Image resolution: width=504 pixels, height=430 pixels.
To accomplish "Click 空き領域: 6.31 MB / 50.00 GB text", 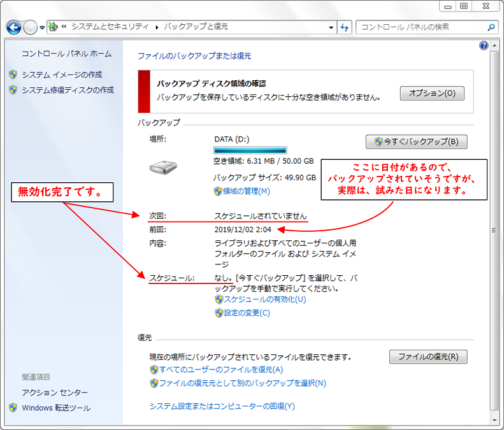I will point(264,161).
